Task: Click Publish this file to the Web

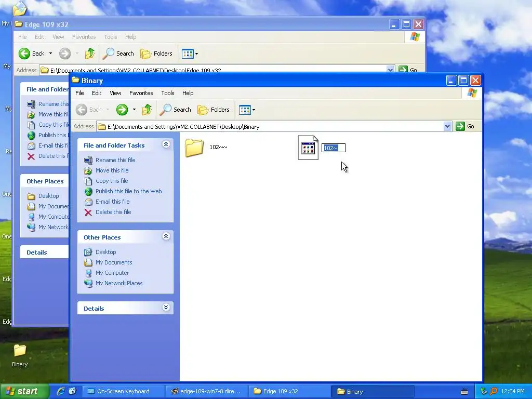Action: 129,191
